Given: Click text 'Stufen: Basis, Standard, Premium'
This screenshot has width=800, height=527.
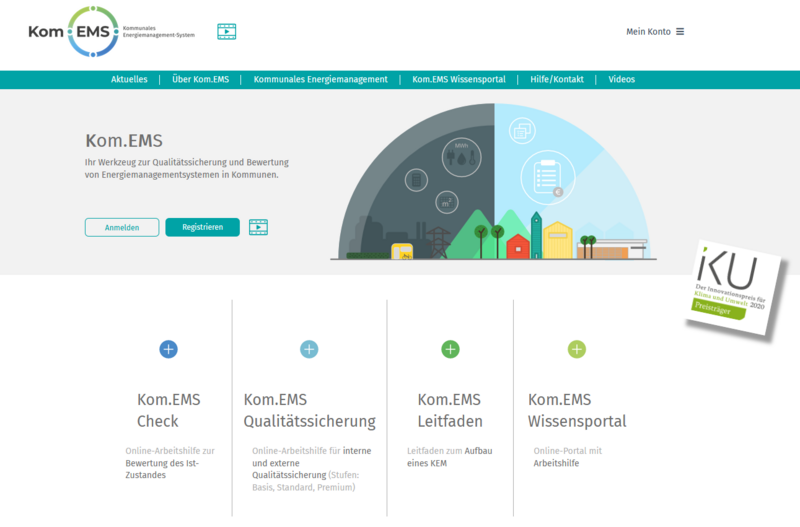Looking at the screenshot, I should coord(306,481).
